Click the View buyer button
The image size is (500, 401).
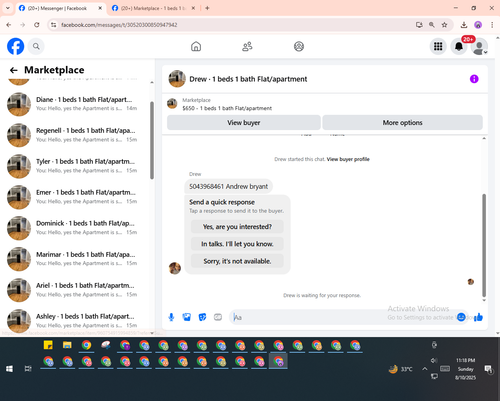tap(244, 123)
